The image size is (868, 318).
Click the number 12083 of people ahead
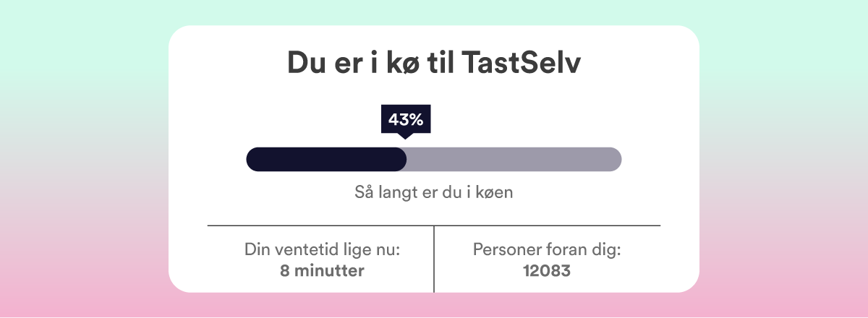coord(547,271)
